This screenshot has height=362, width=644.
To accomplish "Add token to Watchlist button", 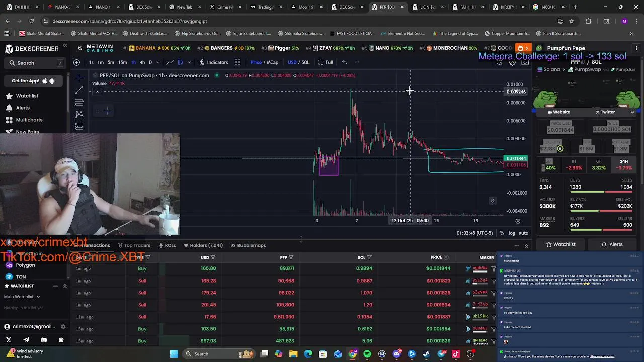I will 560,244.
